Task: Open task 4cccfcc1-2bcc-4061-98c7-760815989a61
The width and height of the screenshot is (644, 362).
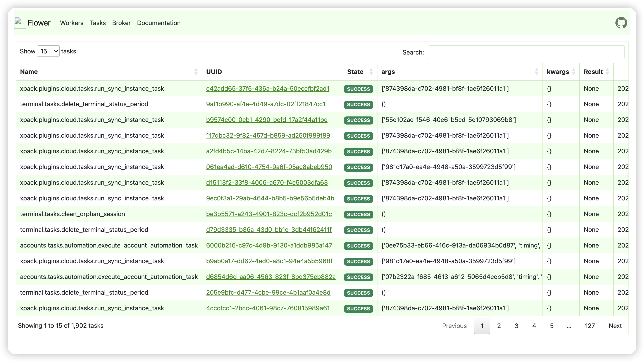Action: [268, 309]
